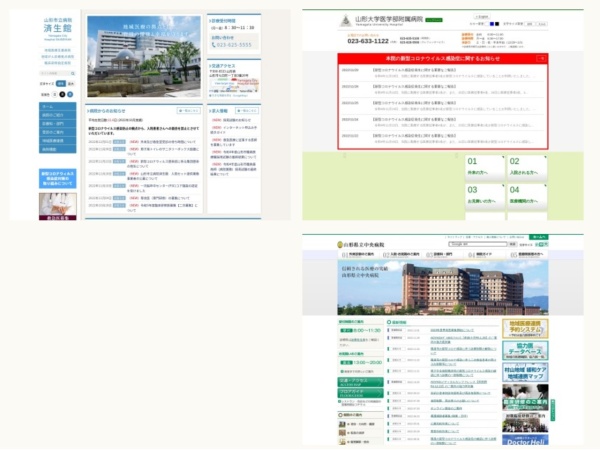Click the 一覧はこちら button beside 病院からのお知らせ
Viewport: 600px width, 450px height.
point(188,111)
